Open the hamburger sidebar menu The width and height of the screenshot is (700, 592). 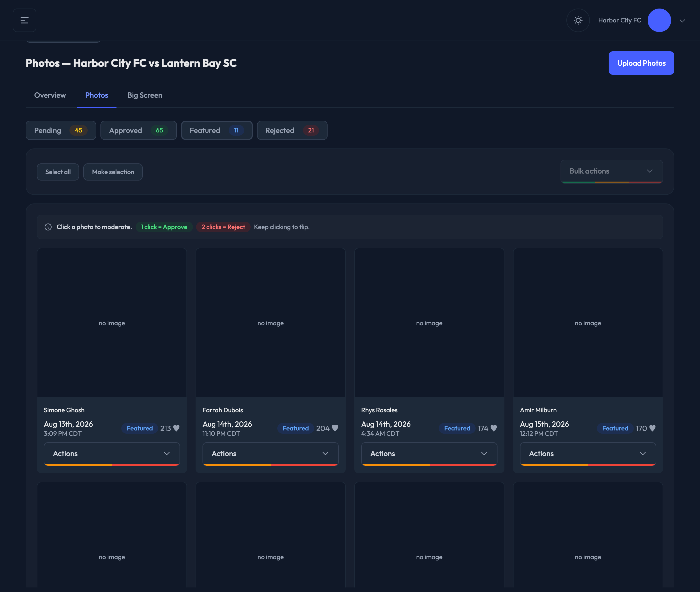25,20
